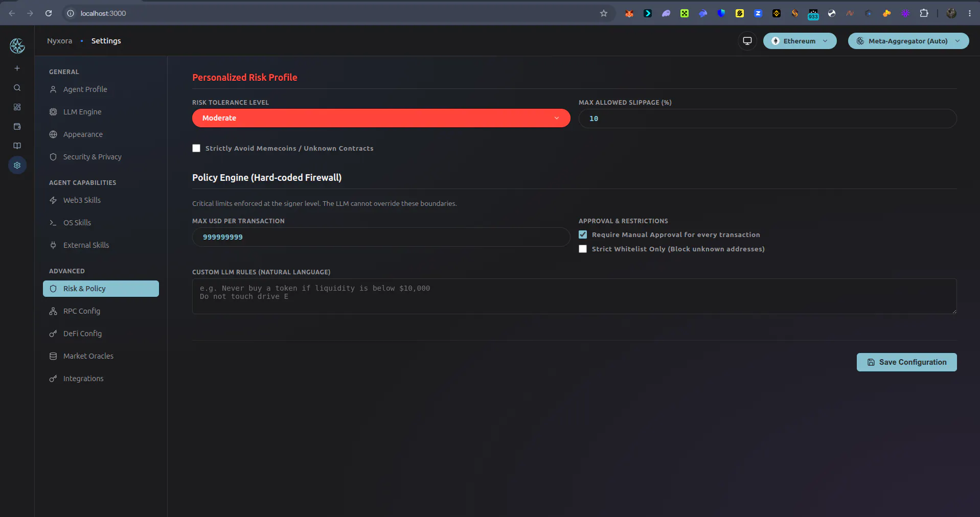This screenshot has height=517, width=980.
Task: Go to Appearance settings
Action: [101, 134]
